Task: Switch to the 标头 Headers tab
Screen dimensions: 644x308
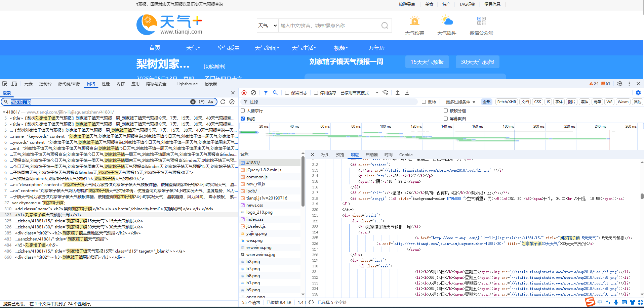Action: pyautogui.click(x=325, y=155)
